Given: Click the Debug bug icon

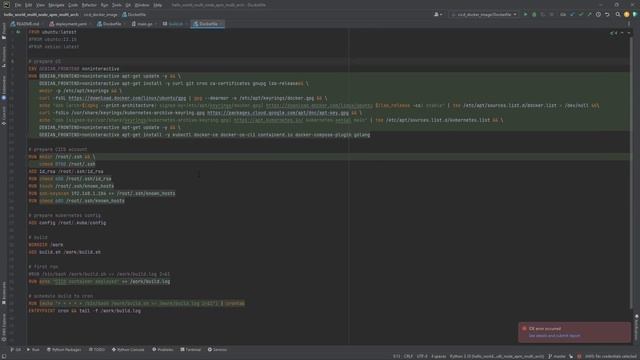Looking at the screenshot, I should coord(534,14).
